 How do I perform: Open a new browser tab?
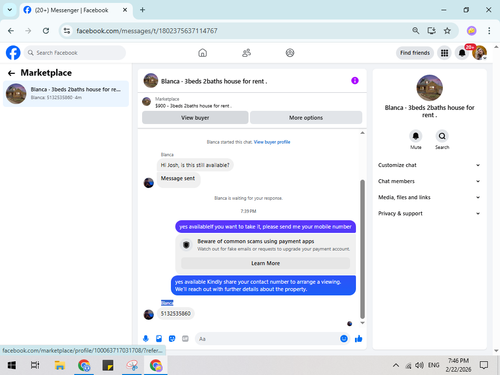142,10
